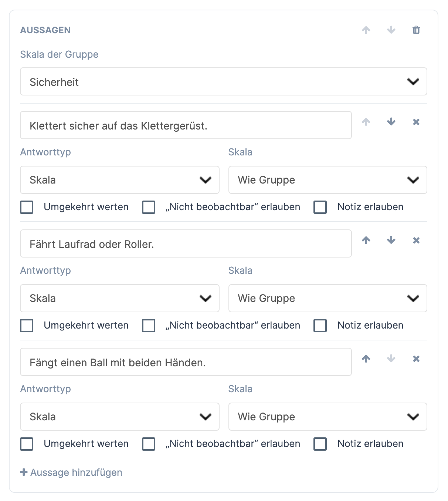Open 'Skala der Gruppe' dropdown showing Sicherheit

(224, 81)
